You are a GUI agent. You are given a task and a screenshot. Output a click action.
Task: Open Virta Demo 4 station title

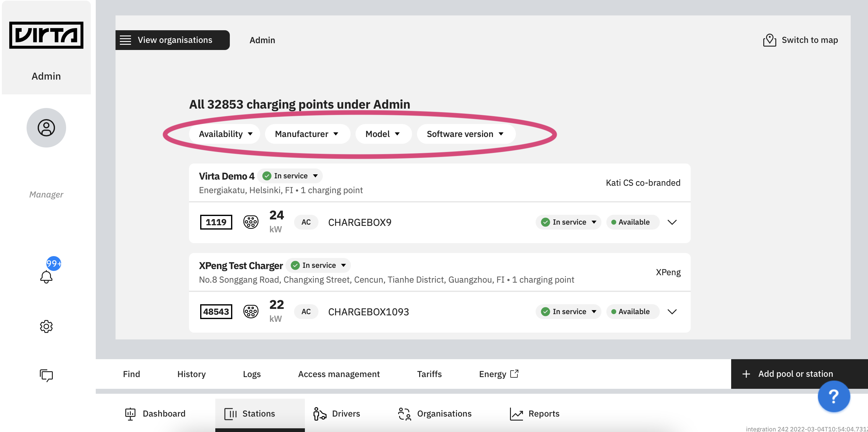point(226,176)
